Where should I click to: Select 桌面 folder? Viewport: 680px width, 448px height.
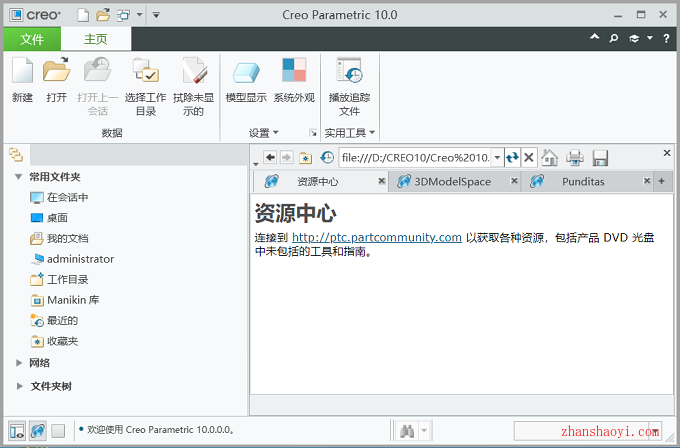pos(49,218)
